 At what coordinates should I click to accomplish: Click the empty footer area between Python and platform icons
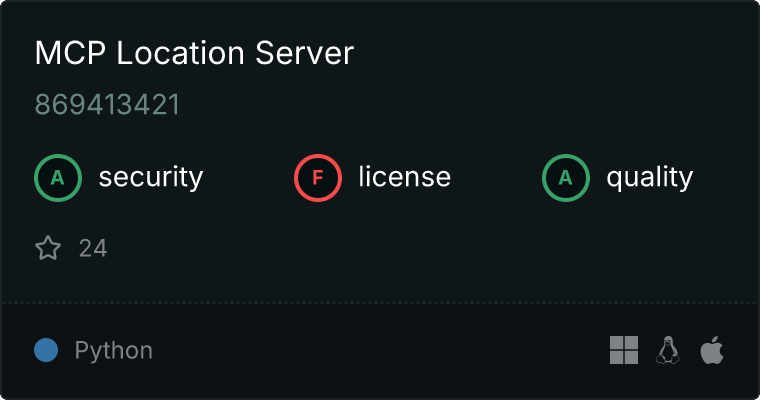pyautogui.click(x=380, y=350)
